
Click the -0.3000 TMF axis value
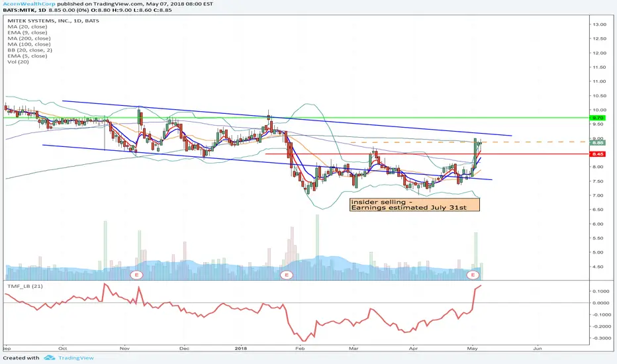click(x=601, y=338)
